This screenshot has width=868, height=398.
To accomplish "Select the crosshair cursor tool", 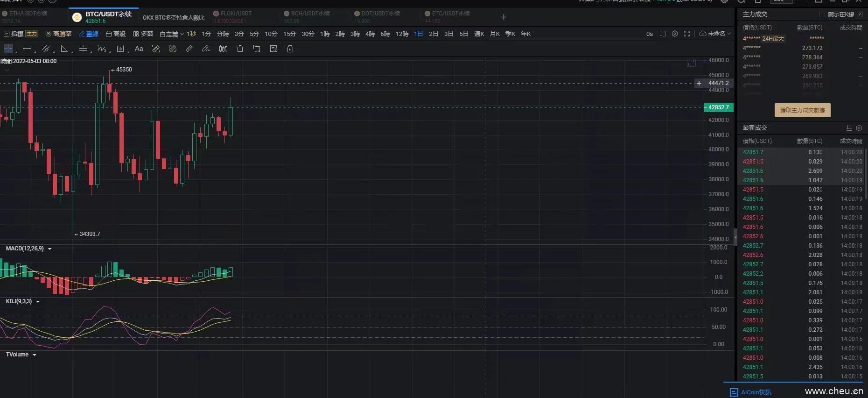I will [8, 49].
